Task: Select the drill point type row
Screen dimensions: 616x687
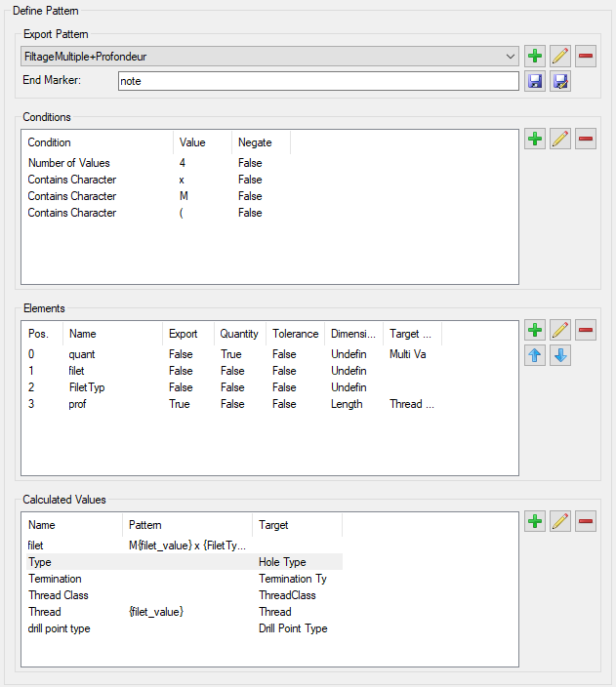Action: coord(59,628)
